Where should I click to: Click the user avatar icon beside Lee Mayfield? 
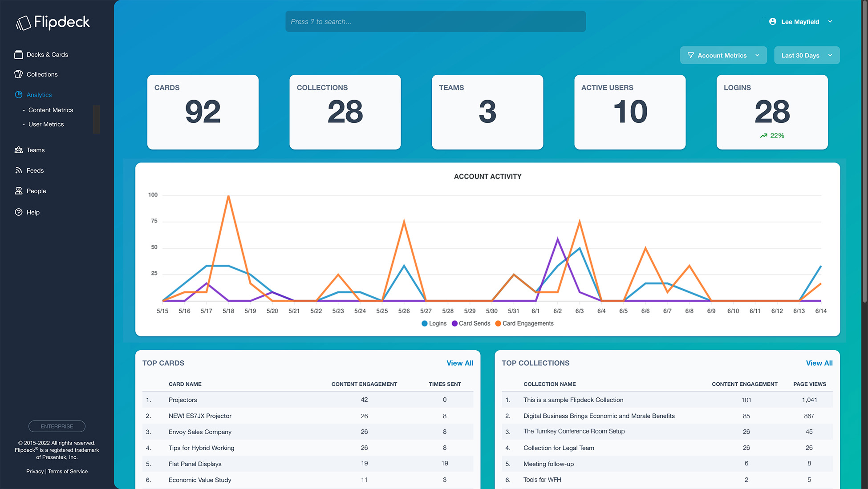tap(773, 21)
